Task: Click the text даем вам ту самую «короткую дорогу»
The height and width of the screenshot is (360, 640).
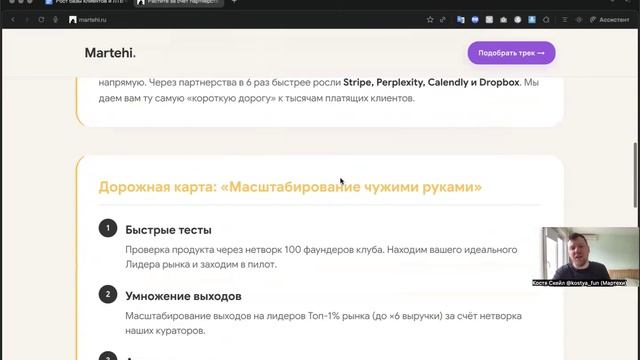Action: 187,98
